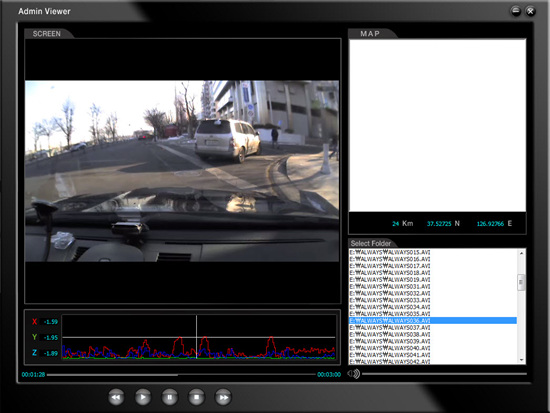Mute audio with the speaker icon
Viewport: 550px width, 413px height.
point(354,374)
